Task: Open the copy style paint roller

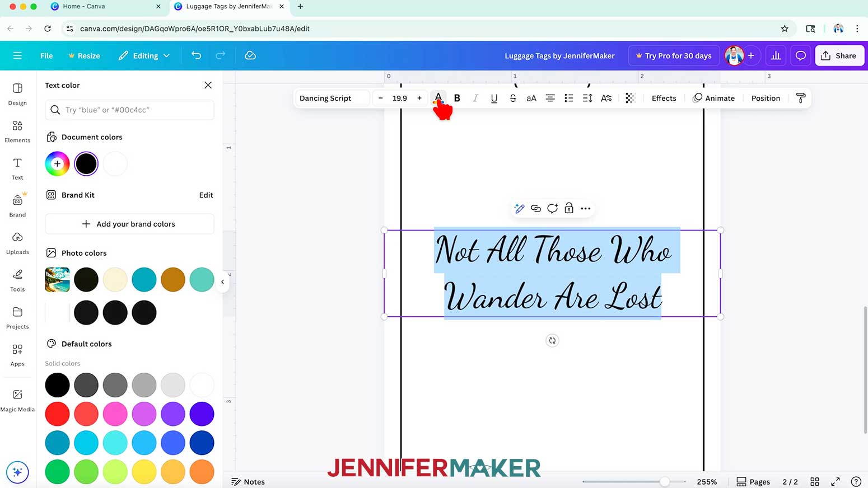Action: coord(801,98)
